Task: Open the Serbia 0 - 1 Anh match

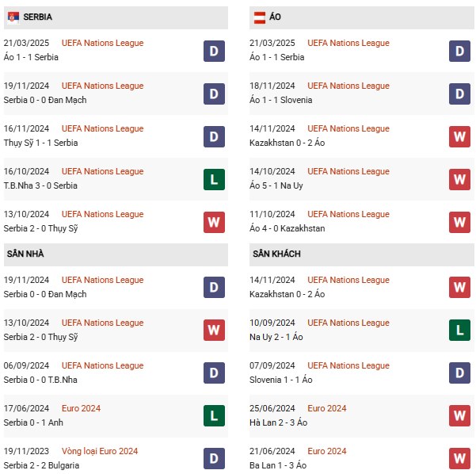Action: click(33, 422)
